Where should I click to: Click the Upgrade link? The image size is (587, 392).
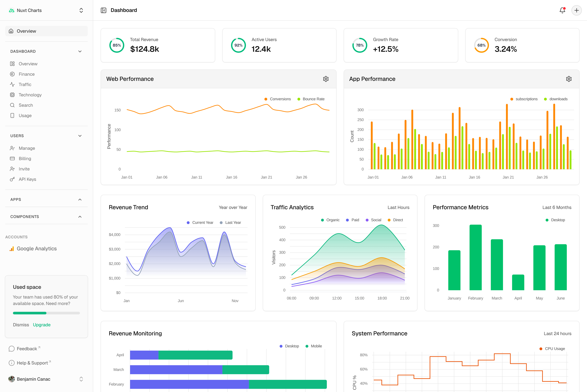point(42,325)
